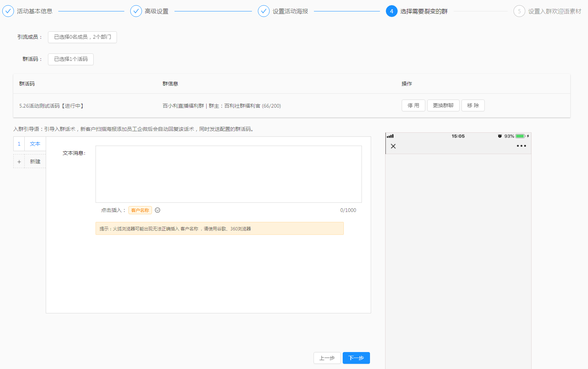Click step 5 circle 设置入群欢迎语素材
Image resolution: width=588 pixels, height=369 pixels.
click(x=519, y=11)
